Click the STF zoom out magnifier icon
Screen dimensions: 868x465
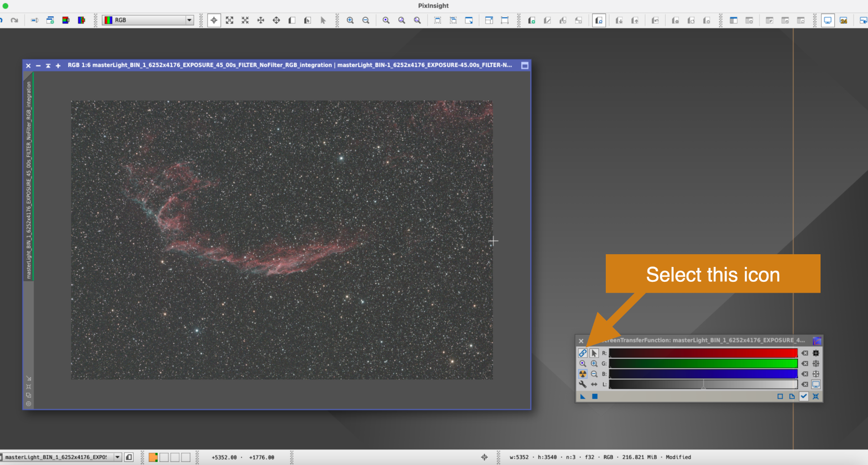(594, 374)
